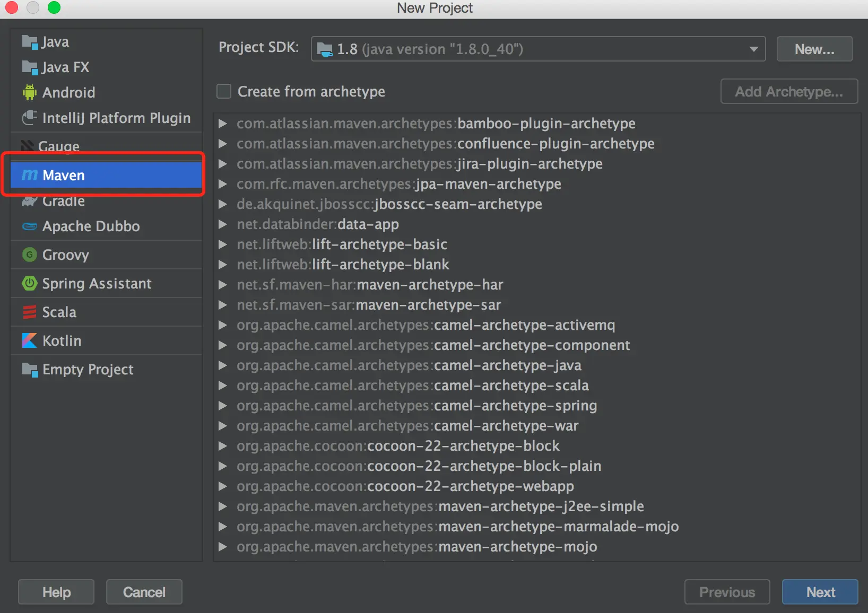This screenshot has height=613, width=868.
Task: Select the red Scala icon
Action: tap(30, 312)
